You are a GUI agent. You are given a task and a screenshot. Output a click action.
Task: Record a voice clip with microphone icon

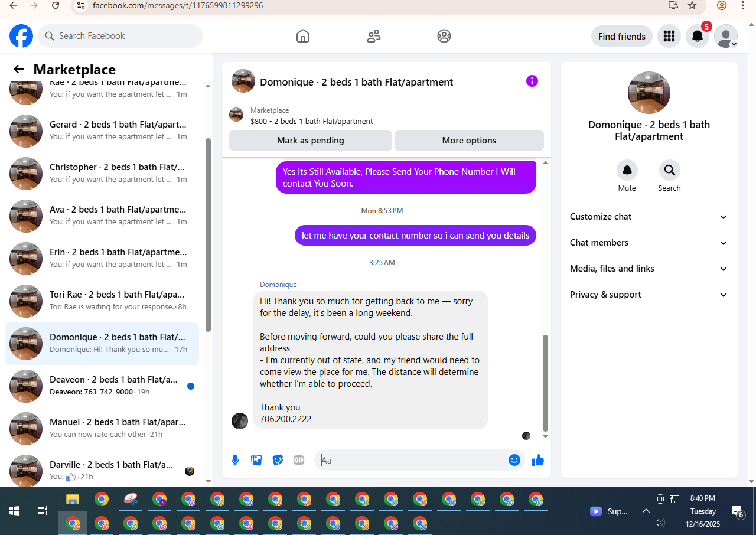coord(235,460)
